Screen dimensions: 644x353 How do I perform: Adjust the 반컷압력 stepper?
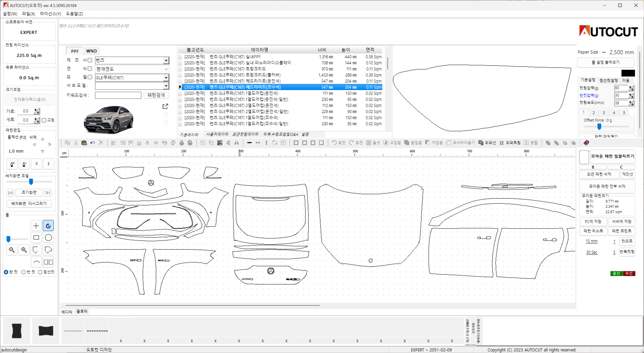tap(631, 96)
